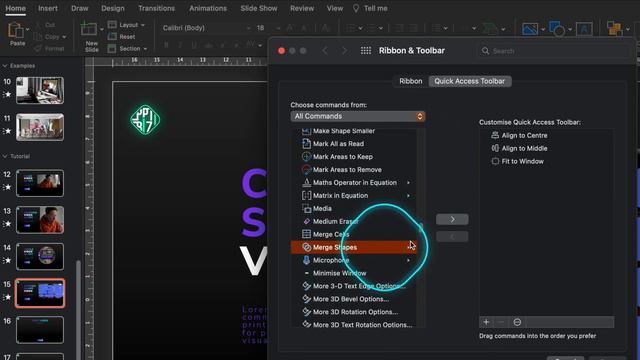Open the Calibri (Body) font dropdown
Viewport: 640px width, 360px height.
(x=206, y=28)
